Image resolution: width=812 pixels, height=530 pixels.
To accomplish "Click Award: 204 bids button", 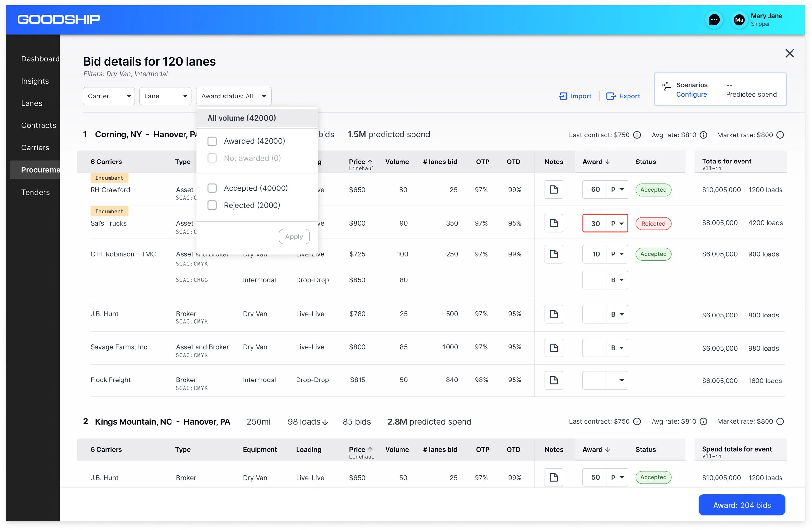I will click(742, 505).
